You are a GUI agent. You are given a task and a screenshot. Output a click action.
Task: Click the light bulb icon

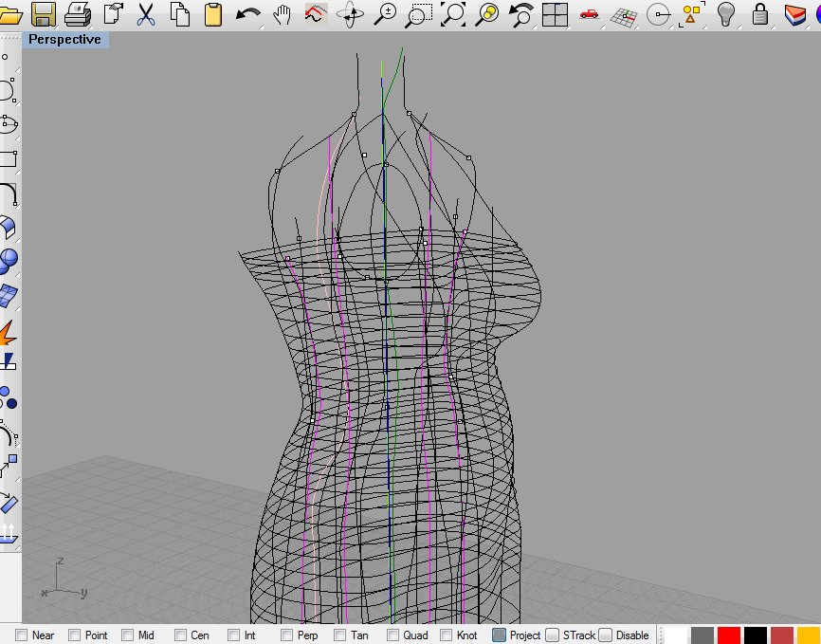click(726, 13)
